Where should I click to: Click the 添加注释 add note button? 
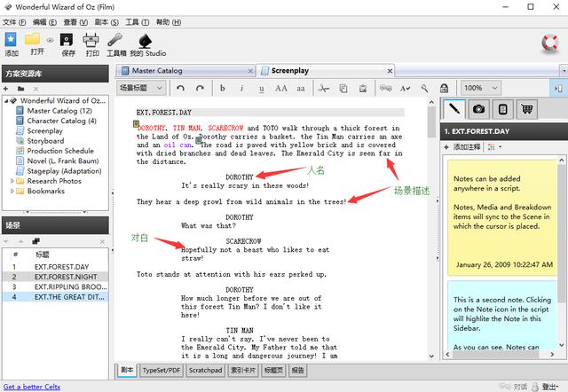[462, 147]
